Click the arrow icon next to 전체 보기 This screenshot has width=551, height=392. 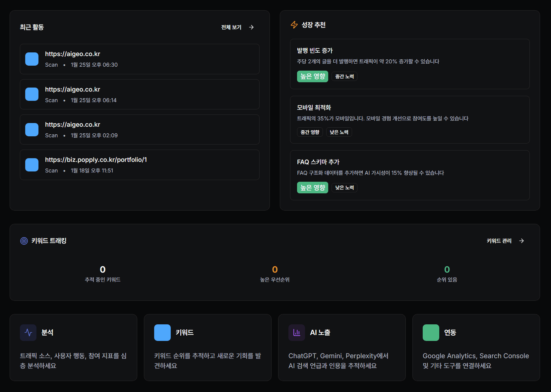coord(251,27)
